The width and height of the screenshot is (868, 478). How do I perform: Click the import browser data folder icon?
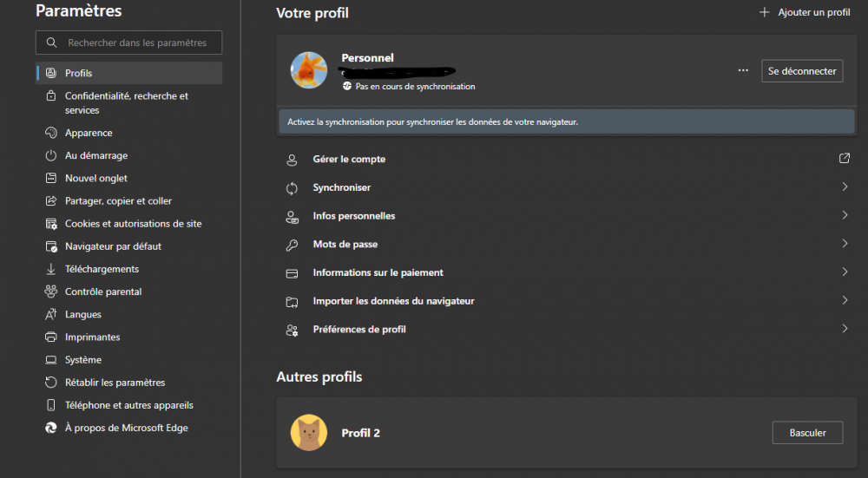click(x=292, y=302)
